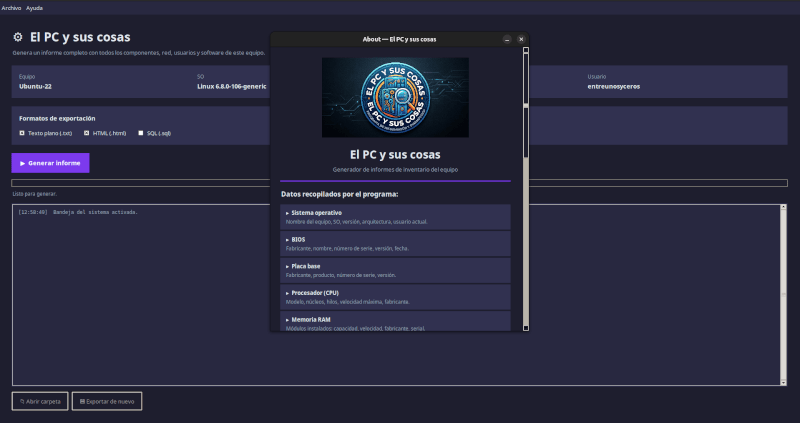Expand the Memoria RAM section

point(395,322)
